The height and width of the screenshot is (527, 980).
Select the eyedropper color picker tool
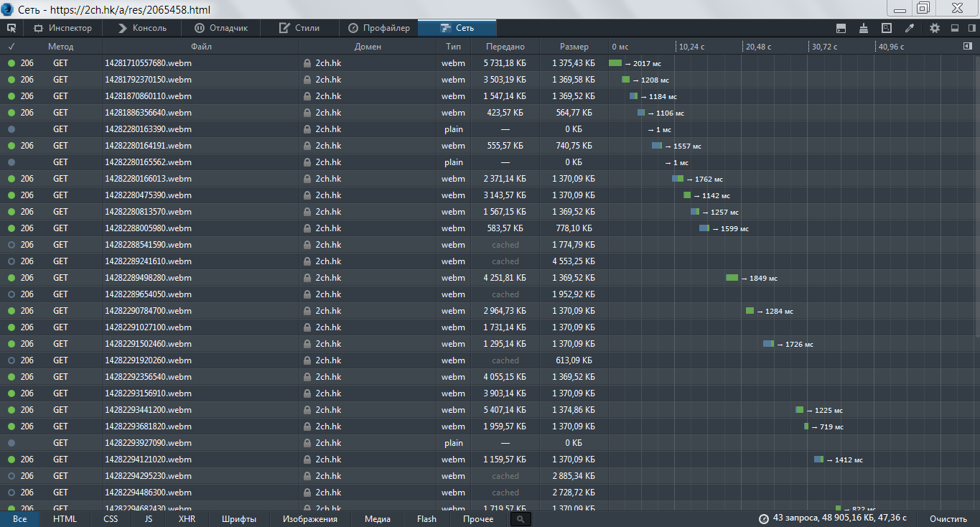click(910, 28)
